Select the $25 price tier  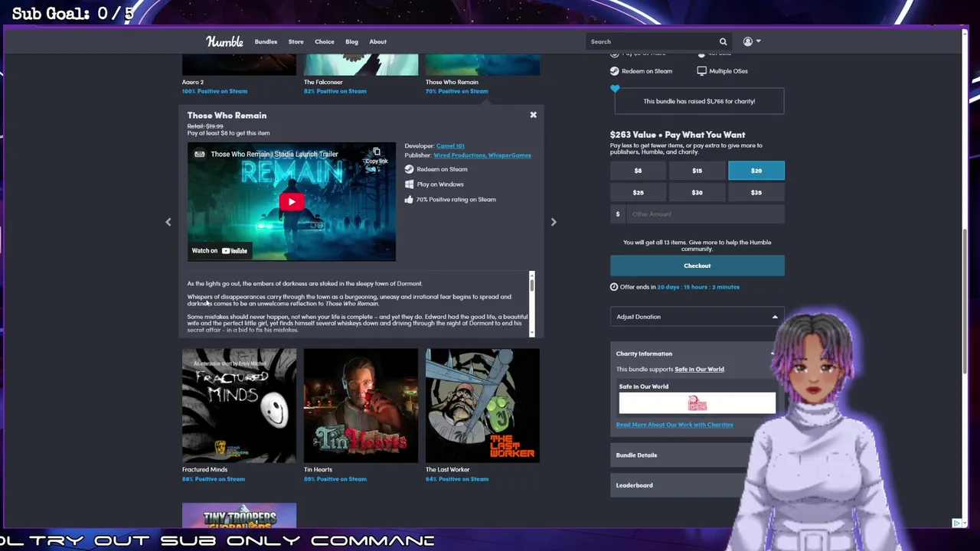pyautogui.click(x=638, y=193)
